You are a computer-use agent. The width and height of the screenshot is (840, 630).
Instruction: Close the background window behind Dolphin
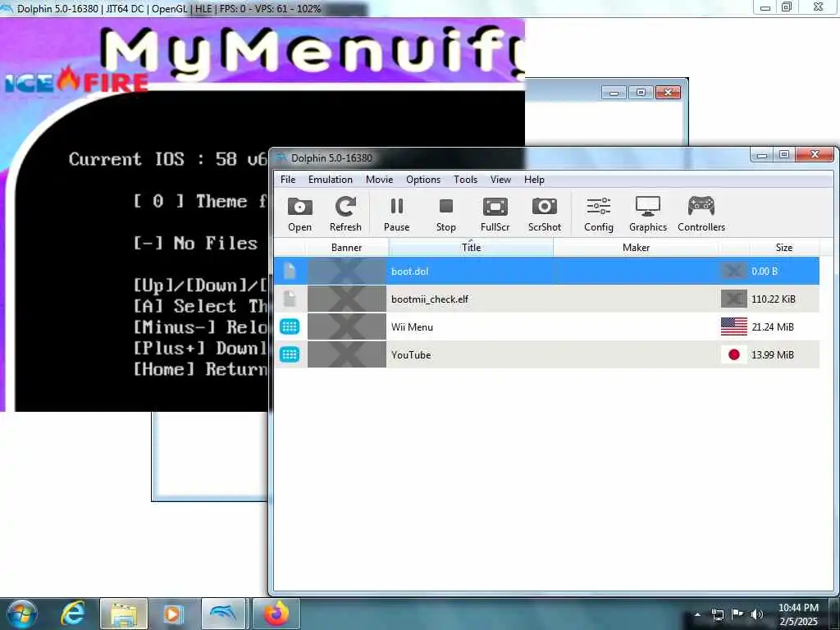point(668,92)
